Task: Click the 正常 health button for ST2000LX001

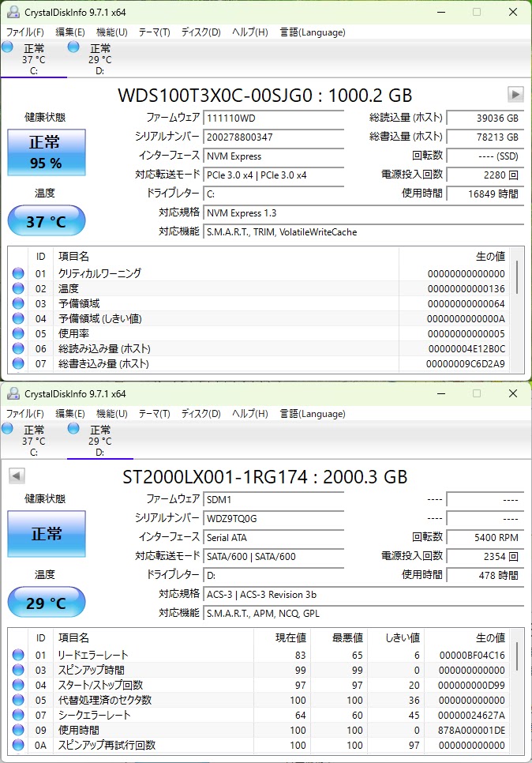Action: pyautogui.click(x=47, y=534)
